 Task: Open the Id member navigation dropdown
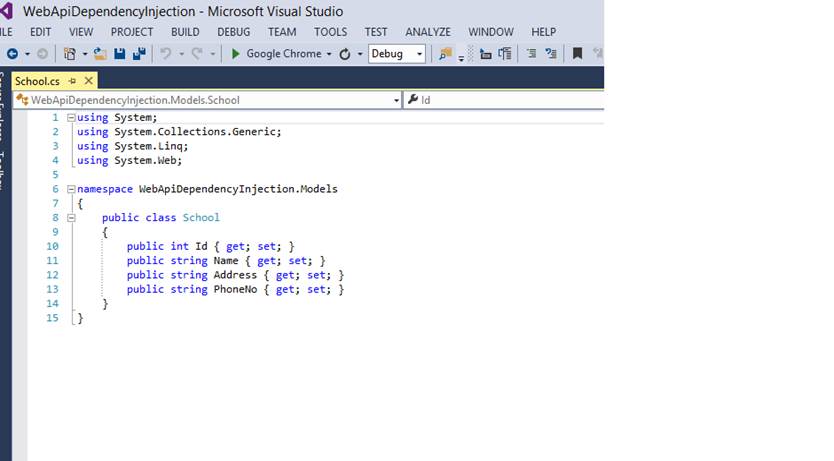tap(504, 100)
